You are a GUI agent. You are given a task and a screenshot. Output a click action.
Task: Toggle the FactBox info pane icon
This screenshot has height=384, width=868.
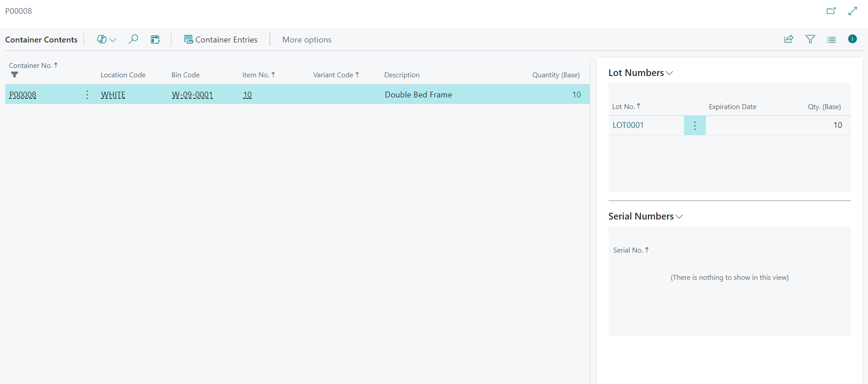(x=852, y=39)
